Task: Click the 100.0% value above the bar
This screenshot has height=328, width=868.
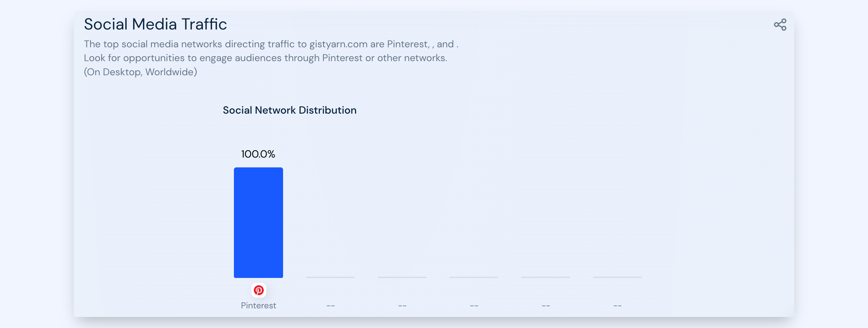Action: point(258,154)
